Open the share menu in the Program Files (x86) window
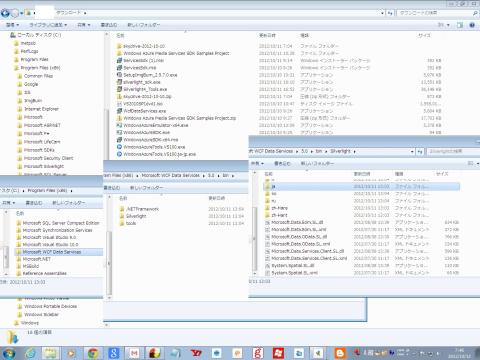The width and height of the screenshot is (480, 360). [x=8, y=203]
